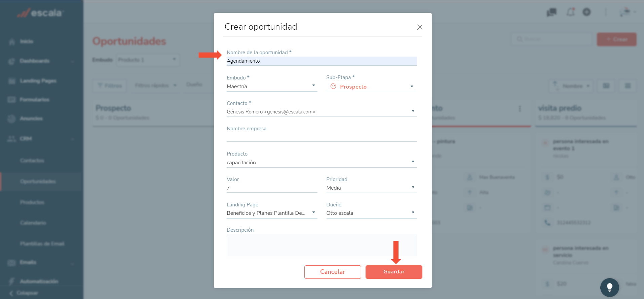Open the notifications bell icon
The image size is (644, 299).
[571, 12]
